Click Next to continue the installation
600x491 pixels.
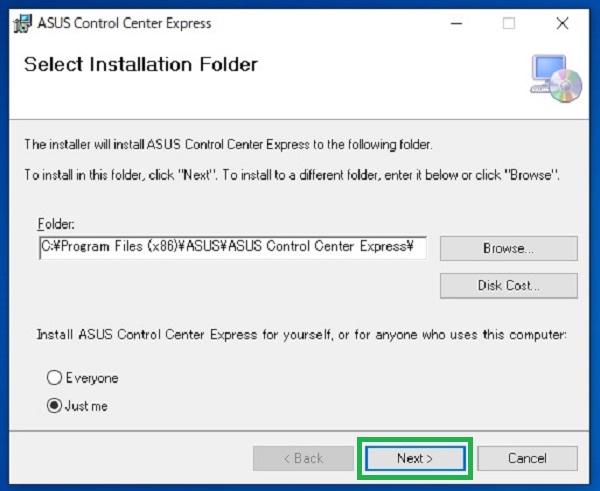[x=415, y=458]
